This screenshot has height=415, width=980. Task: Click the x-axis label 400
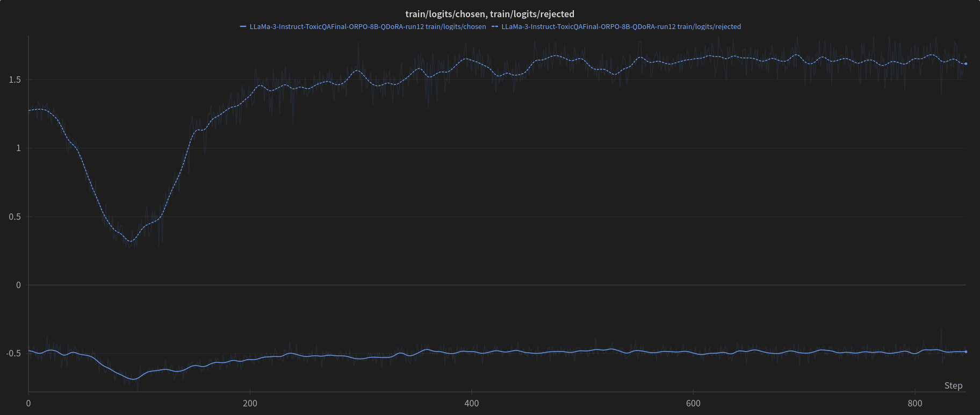(471, 403)
